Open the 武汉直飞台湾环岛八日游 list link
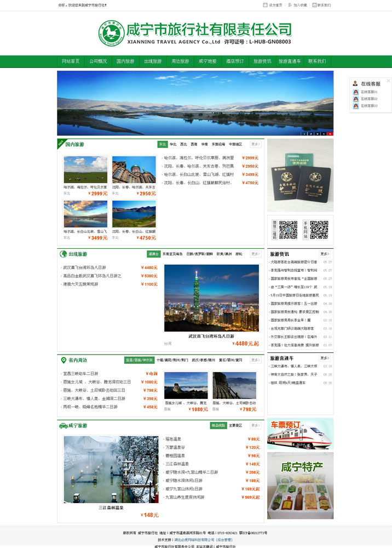 [84, 267]
